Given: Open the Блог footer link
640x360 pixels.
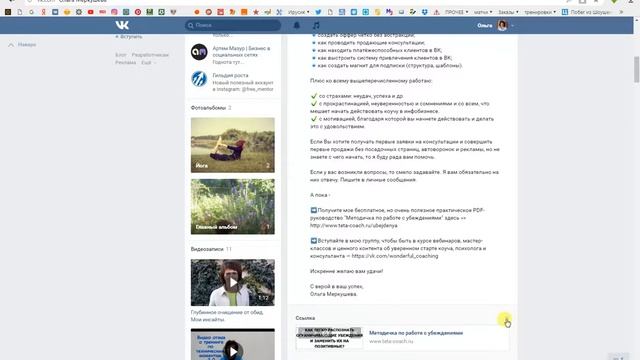Looking at the screenshot, I should coord(120,55).
